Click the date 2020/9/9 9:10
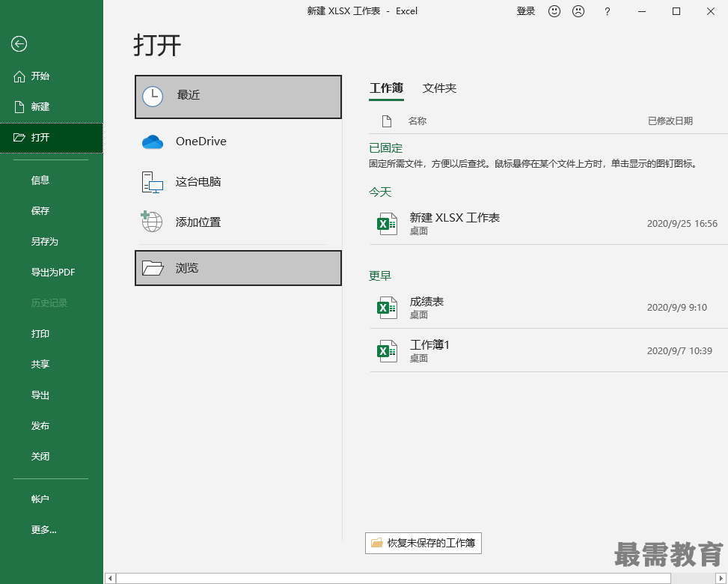This screenshot has width=728, height=584. [677, 308]
